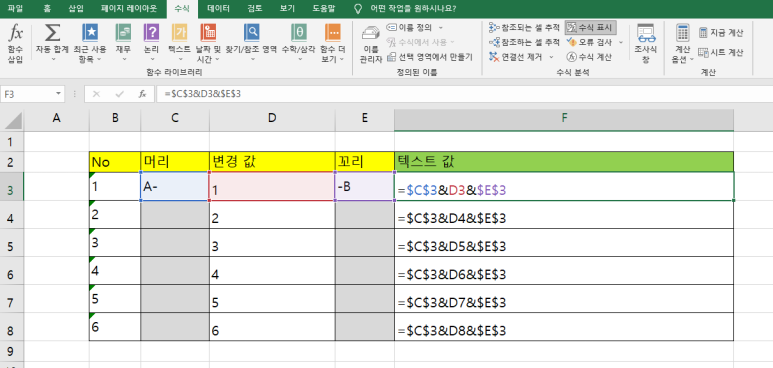
Task: Open 찾기/참조 영역 lookup functions icon
Action: [251, 33]
